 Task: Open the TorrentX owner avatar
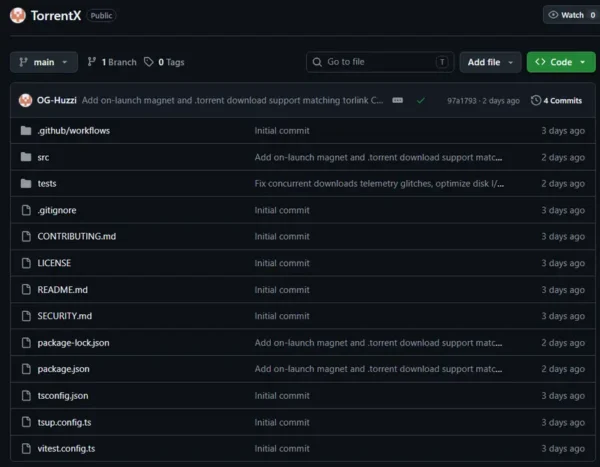pyautogui.click(x=18, y=16)
